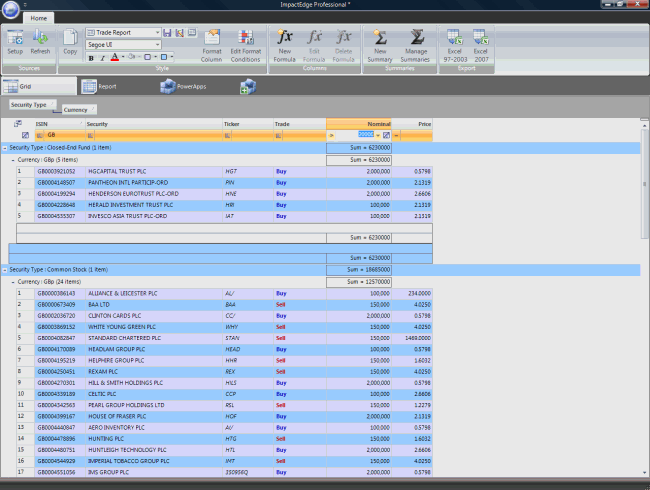
Task: Click the Ticker filter operator icon
Action: tap(228, 136)
